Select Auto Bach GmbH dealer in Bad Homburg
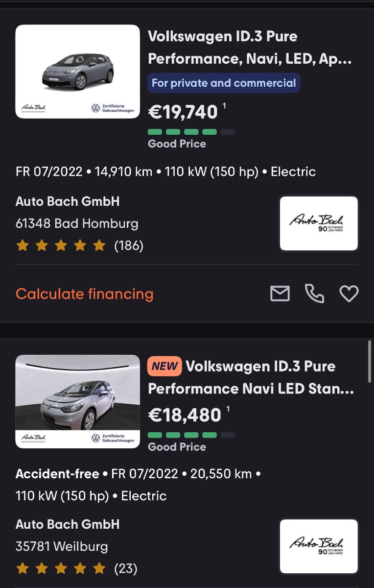The height and width of the screenshot is (588, 374). coord(68,201)
